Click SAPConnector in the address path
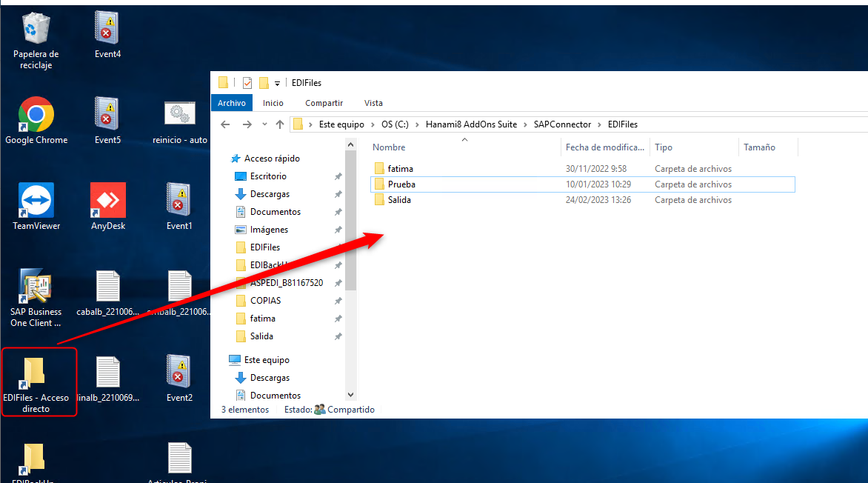The image size is (868, 483). (562, 124)
